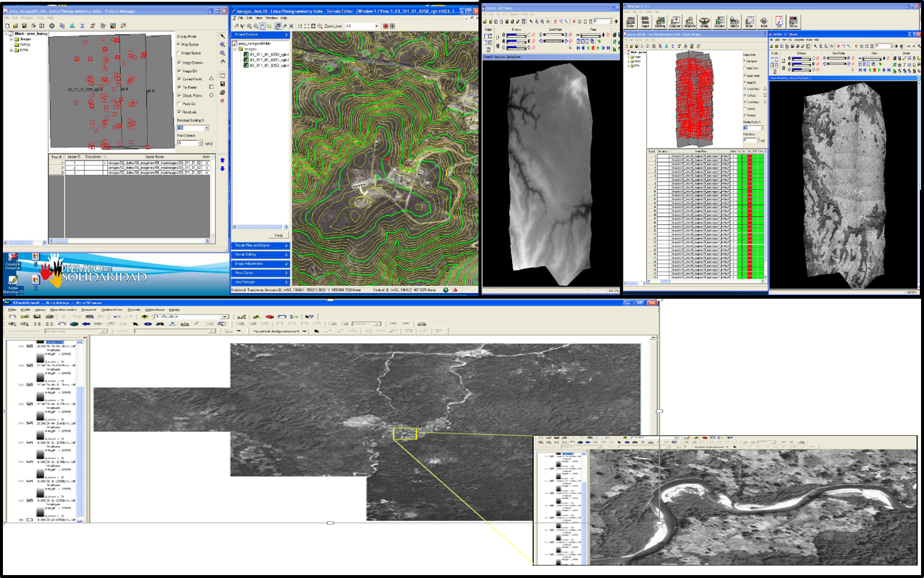This screenshot has height=578, width=924.
Task: Enable Point IDs checkbox
Action: point(179,104)
